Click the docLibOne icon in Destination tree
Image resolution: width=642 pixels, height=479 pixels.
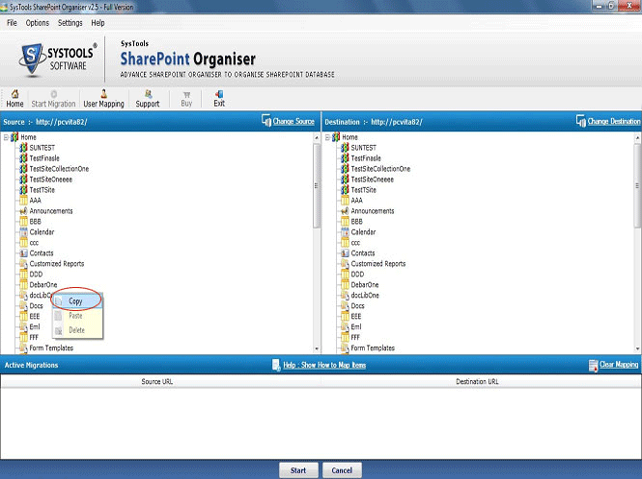click(x=345, y=295)
